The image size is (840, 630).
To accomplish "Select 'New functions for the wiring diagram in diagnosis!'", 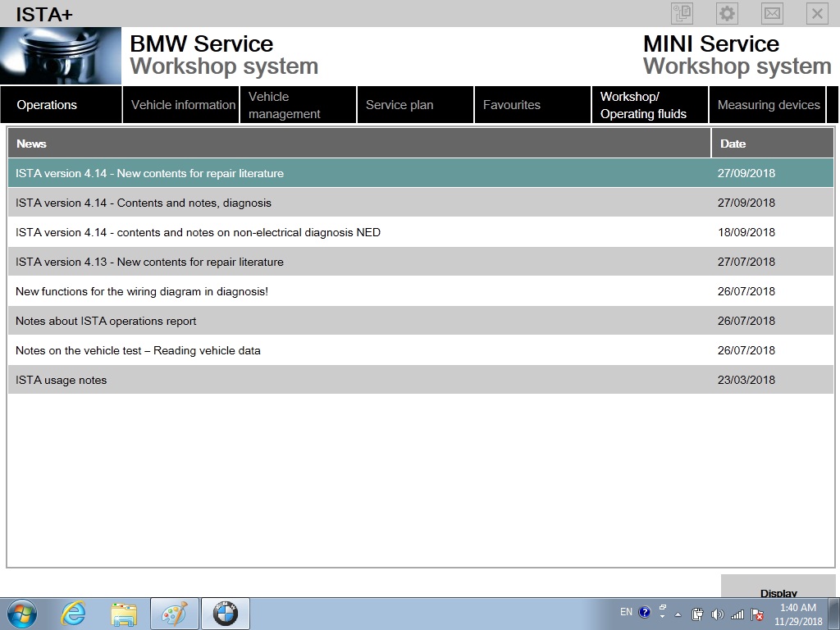I will pyautogui.click(x=421, y=291).
